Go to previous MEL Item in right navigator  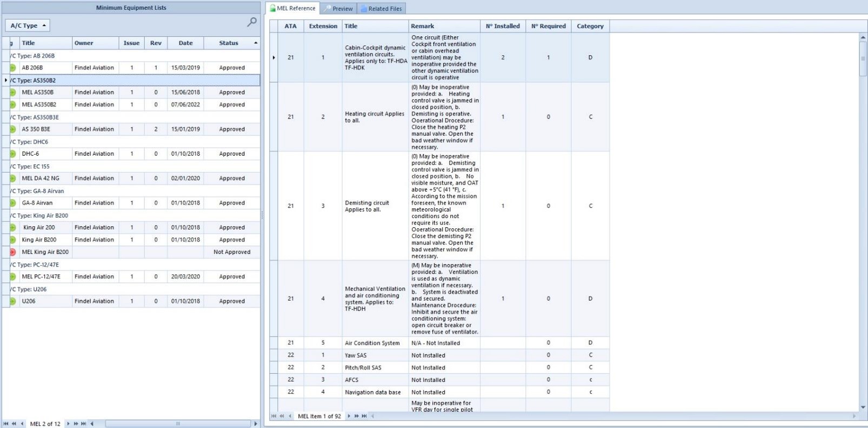(x=290, y=416)
